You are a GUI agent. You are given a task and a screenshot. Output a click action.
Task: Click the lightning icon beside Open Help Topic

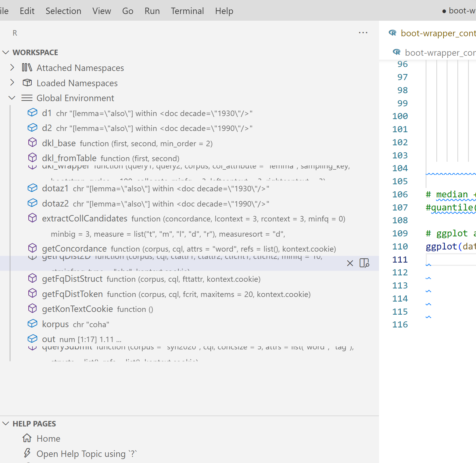pos(27,453)
